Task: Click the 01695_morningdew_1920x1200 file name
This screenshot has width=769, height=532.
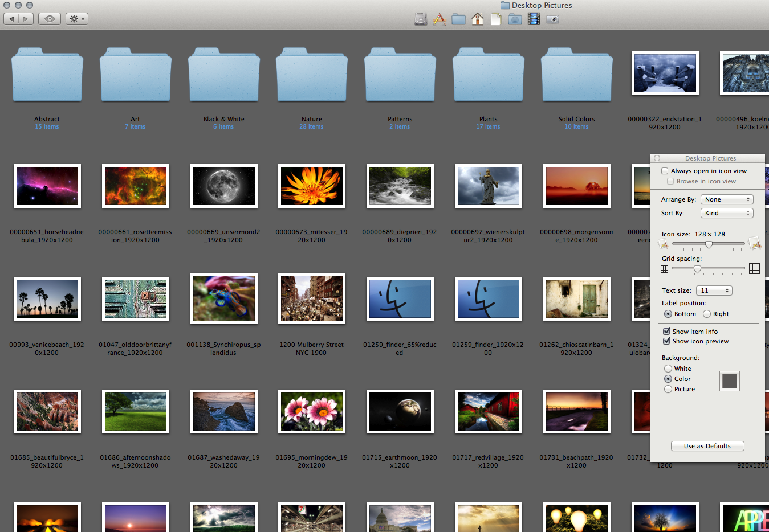Action: [312, 461]
